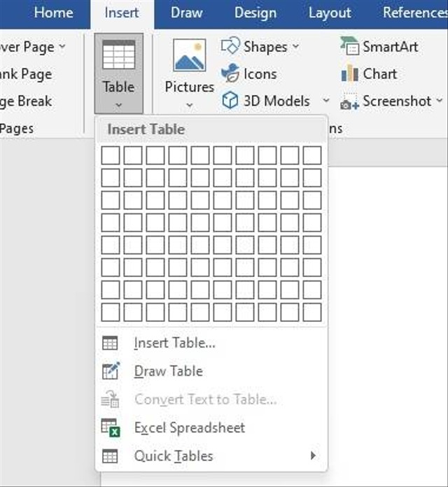Viewport: 448px width, 487px height.
Task: Click the 3D Models cube icon
Action: (x=230, y=101)
